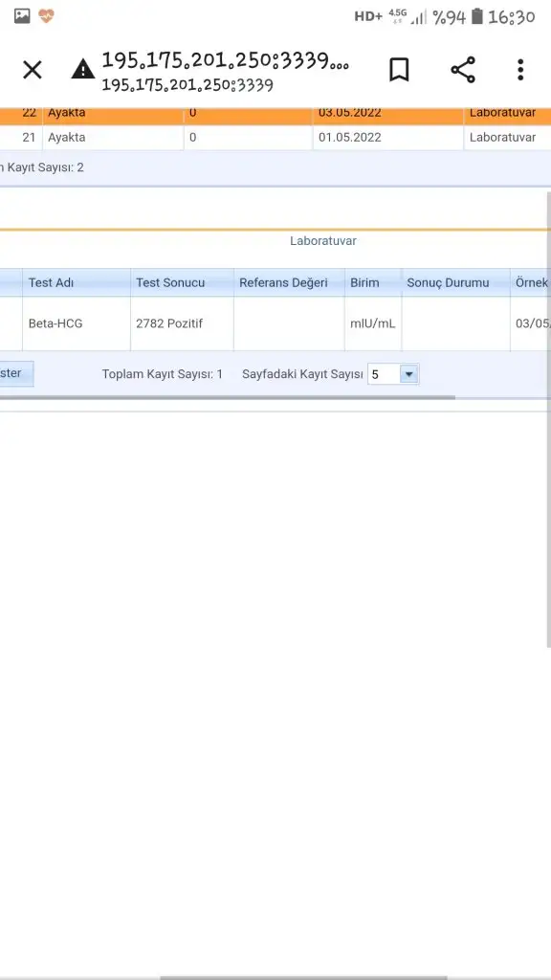This screenshot has height=980, width=551.
Task: Select the 01.05.2022 Laboratuvar row
Action: click(275, 138)
